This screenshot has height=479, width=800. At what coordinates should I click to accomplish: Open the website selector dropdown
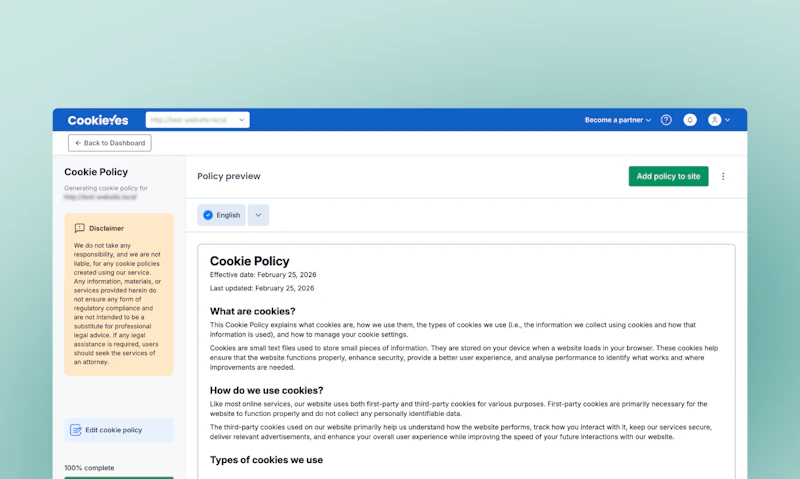(197, 120)
